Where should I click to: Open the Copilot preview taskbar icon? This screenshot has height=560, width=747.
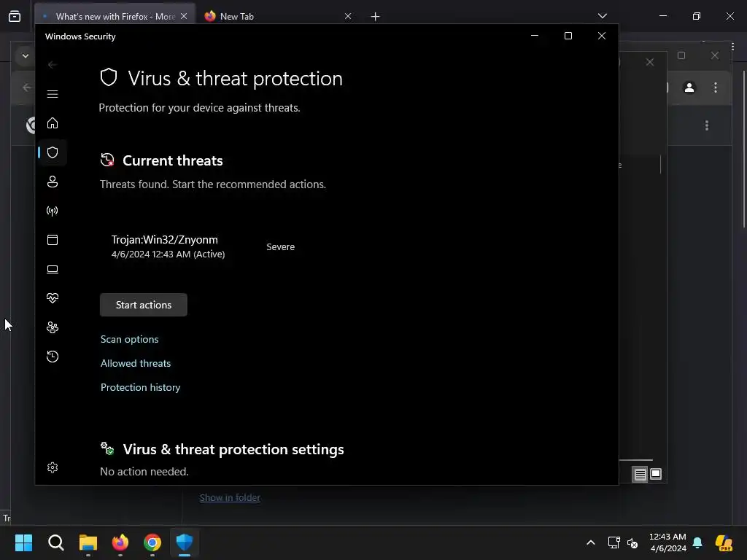[x=724, y=542]
